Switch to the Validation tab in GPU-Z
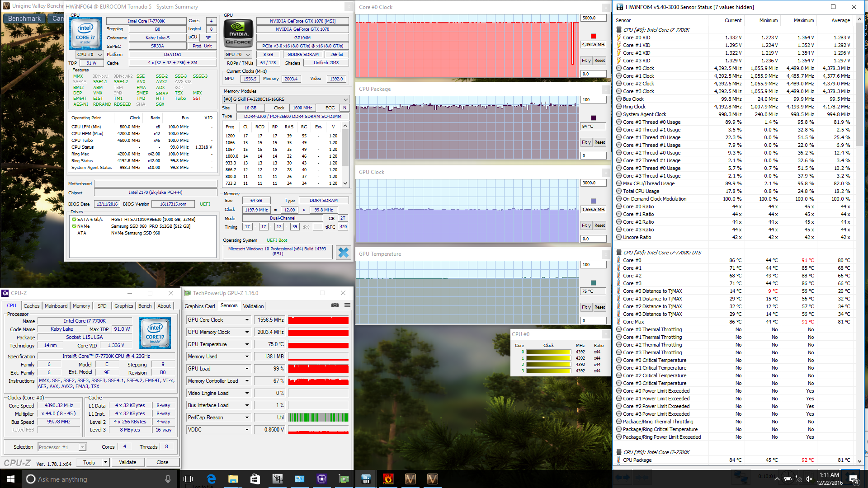Viewport: 868px width, 488px height. (x=253, y=306)
